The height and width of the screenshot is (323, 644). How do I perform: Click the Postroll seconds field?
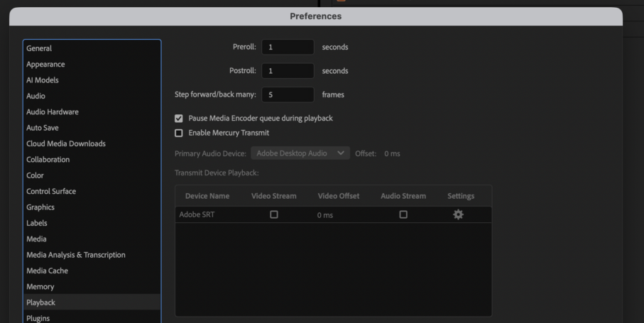[288, 71]
